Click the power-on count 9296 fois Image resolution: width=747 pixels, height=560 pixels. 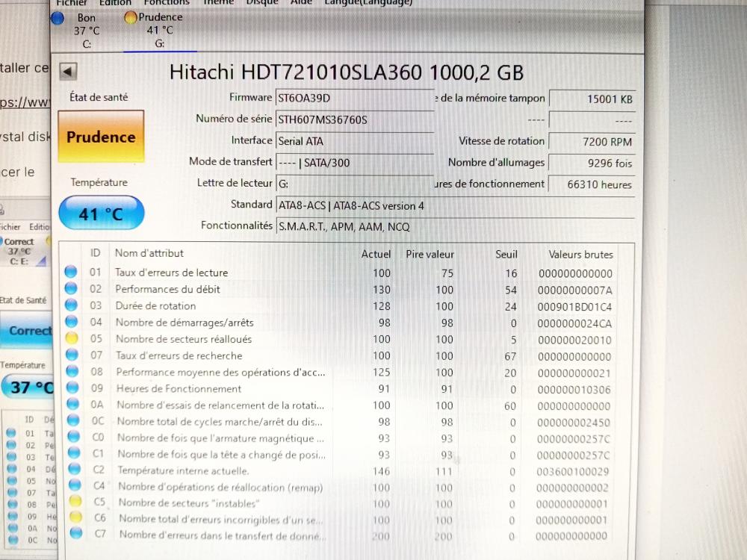(x=592, y=164)
